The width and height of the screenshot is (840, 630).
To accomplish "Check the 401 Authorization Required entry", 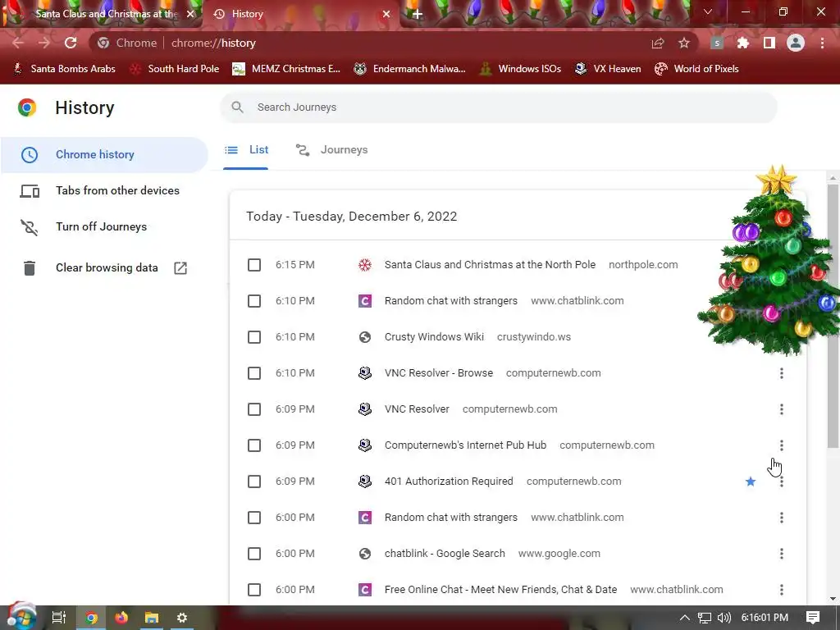I will (x=254, y=482).
